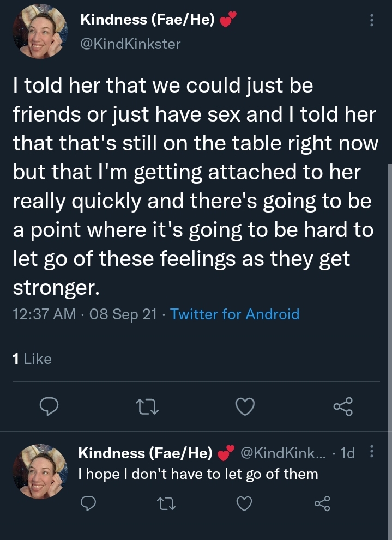View the "1 Like" list
This screenshot has width=392, height=540.
click(32, 359)
